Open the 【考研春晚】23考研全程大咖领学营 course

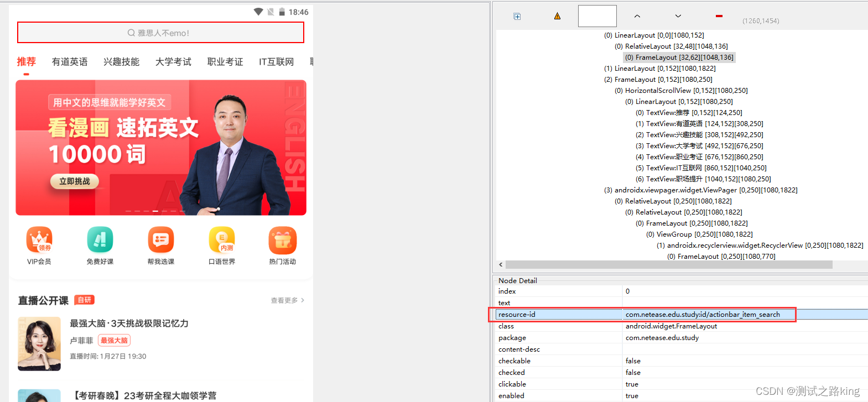[143, 395]
